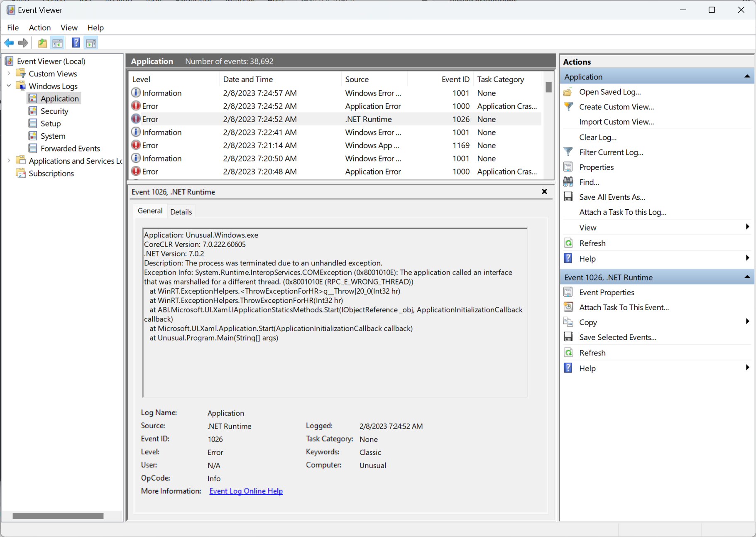Open the Event Log Online Help link
The width and height of the screenshot is (756, 537).
[x=246, y=491]
